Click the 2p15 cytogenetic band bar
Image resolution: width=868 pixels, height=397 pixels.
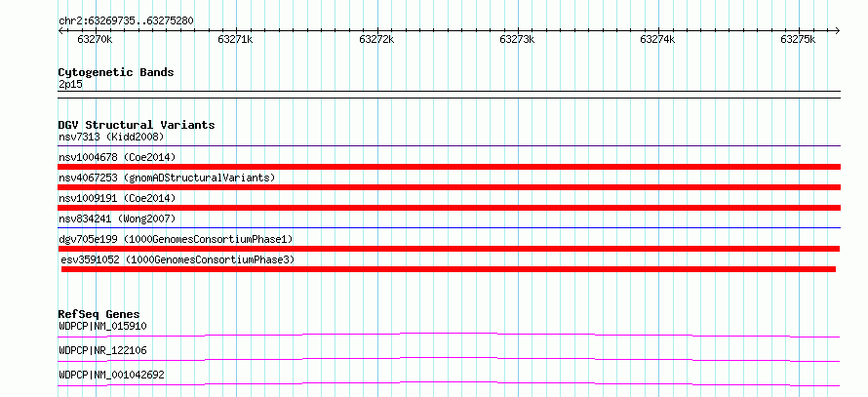(449, 95)
